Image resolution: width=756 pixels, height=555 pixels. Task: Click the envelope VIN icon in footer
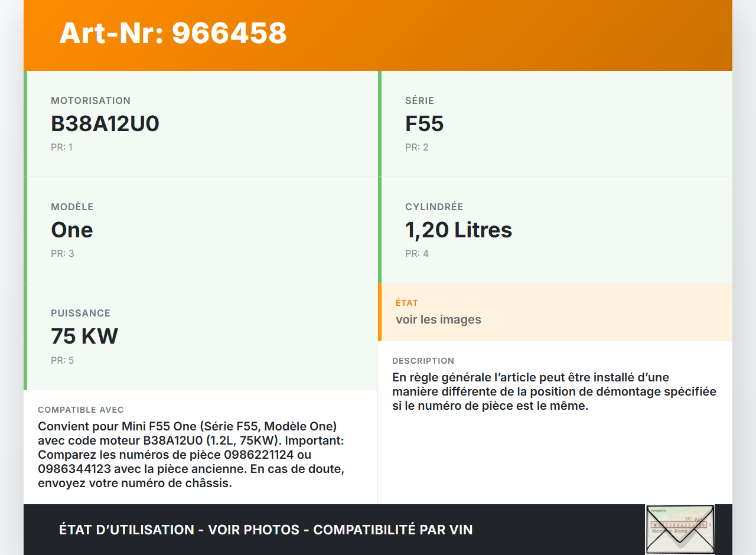coord(680,529)
